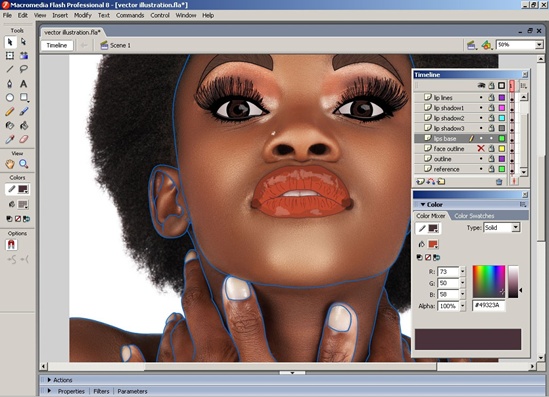Select the Line tool
549x397 pixels.
[10, 69]
